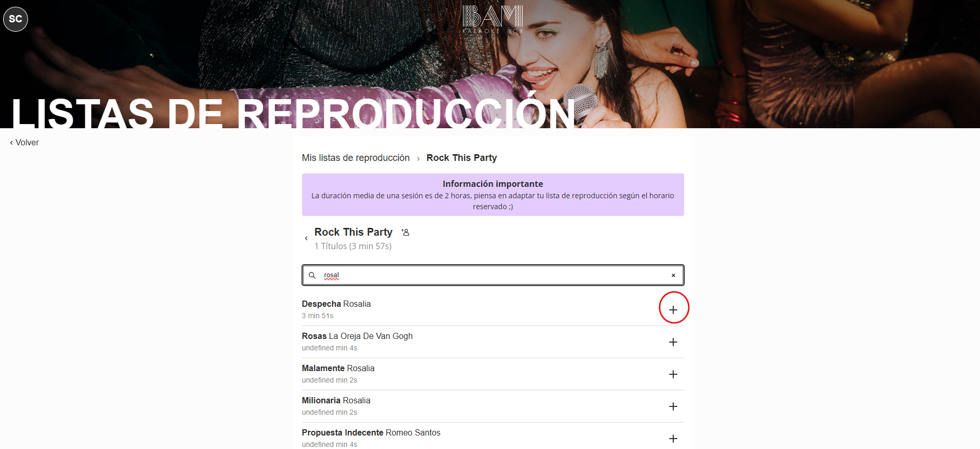Add Milionaria by Rosalia to playlist
The height and width of the screenshot is (449, 980).
[673, 406]
